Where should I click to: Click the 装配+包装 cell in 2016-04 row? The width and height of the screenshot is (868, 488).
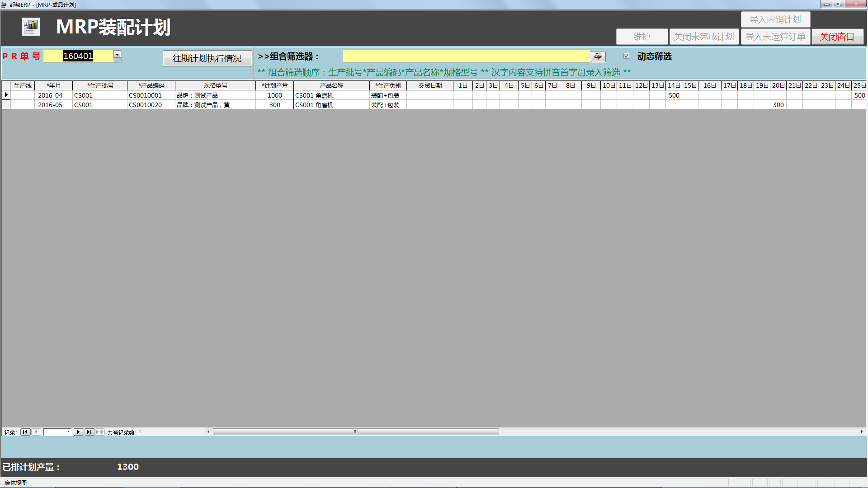point(388,95)
